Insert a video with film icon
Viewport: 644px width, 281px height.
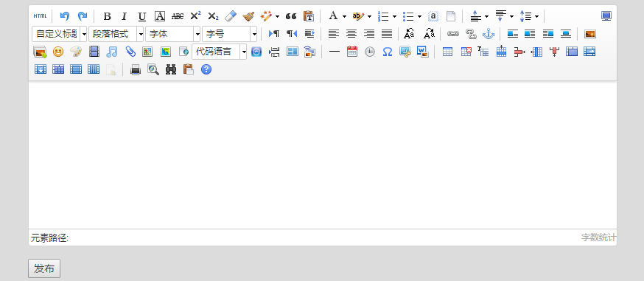pos(94,52)
